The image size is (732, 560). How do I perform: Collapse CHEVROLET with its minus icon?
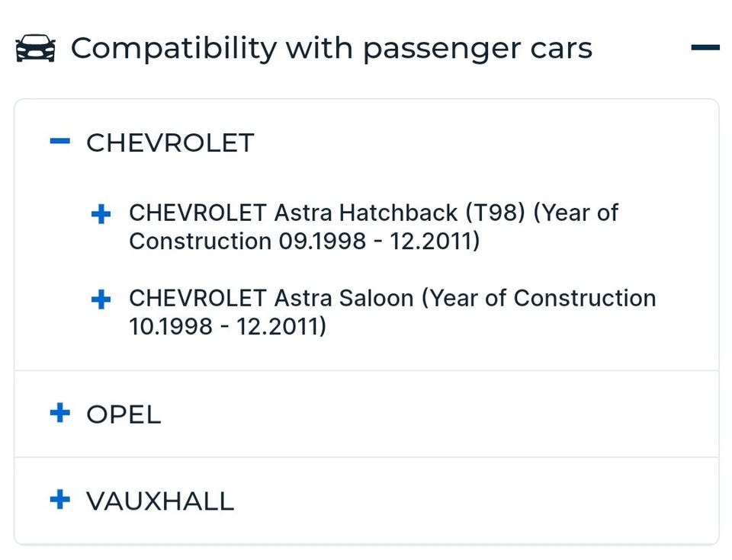click(x=59, y=142)
